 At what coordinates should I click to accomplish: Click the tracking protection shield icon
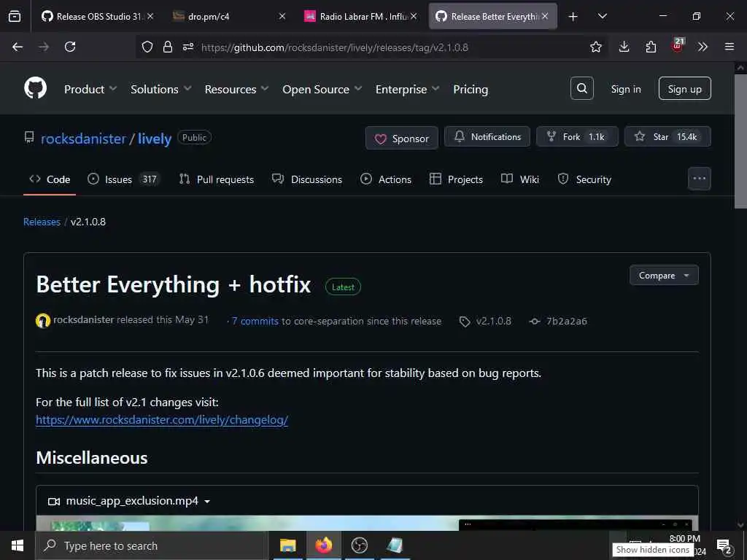click(x=147, y=47)
